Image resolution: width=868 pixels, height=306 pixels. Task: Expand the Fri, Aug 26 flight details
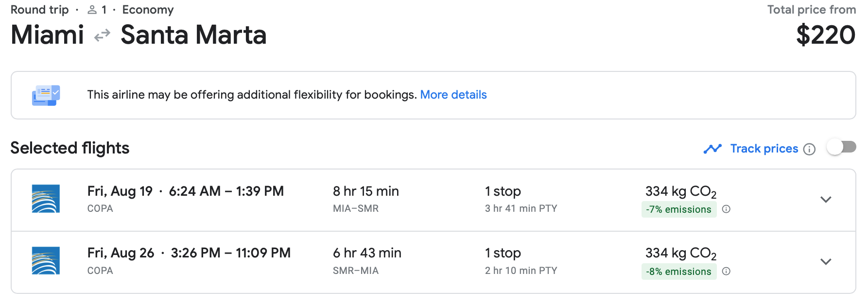826,262
